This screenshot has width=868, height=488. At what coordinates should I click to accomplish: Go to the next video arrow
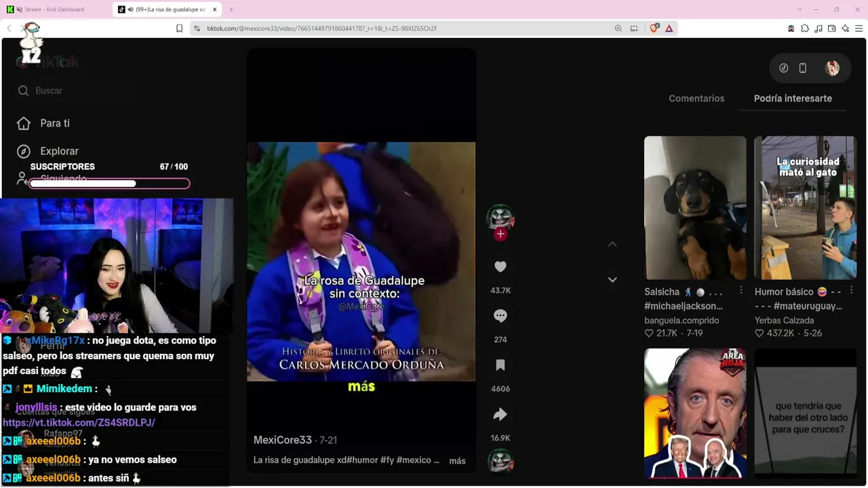(612, 280)
